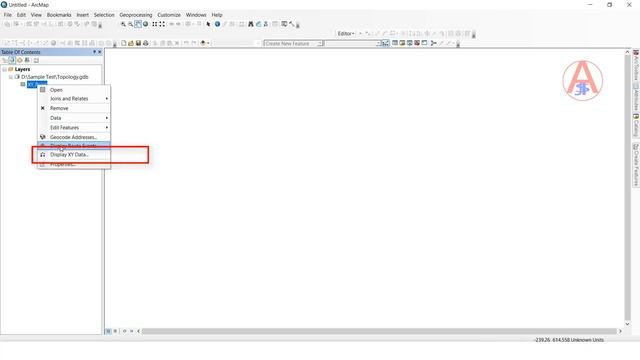
Task: Click the Save disk icon
Action: tap(138, 43)
